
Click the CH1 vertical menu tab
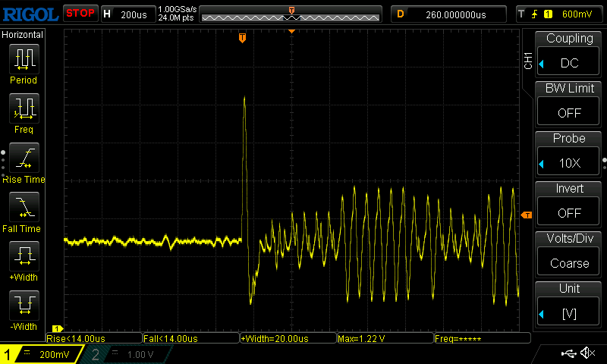(x=528, y=61)
